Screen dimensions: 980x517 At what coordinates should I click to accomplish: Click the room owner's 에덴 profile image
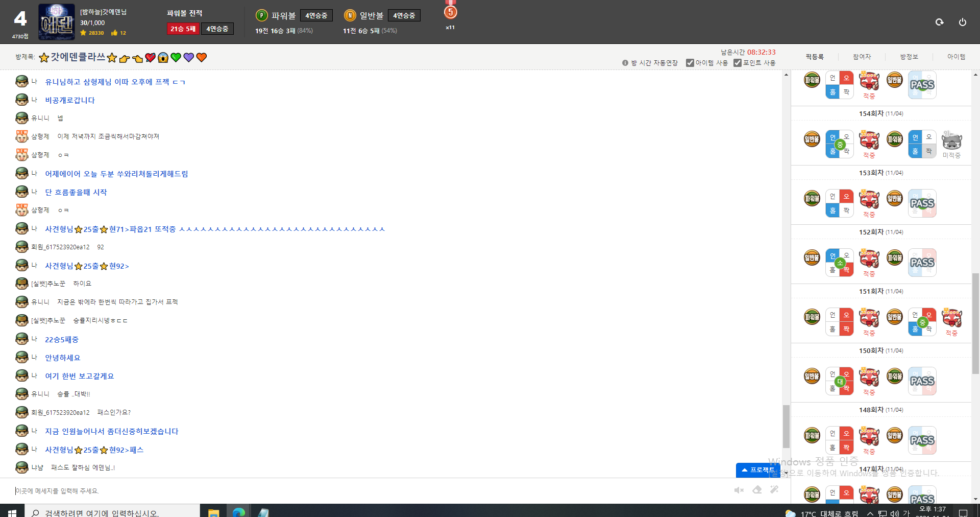[x=57, y=22]
